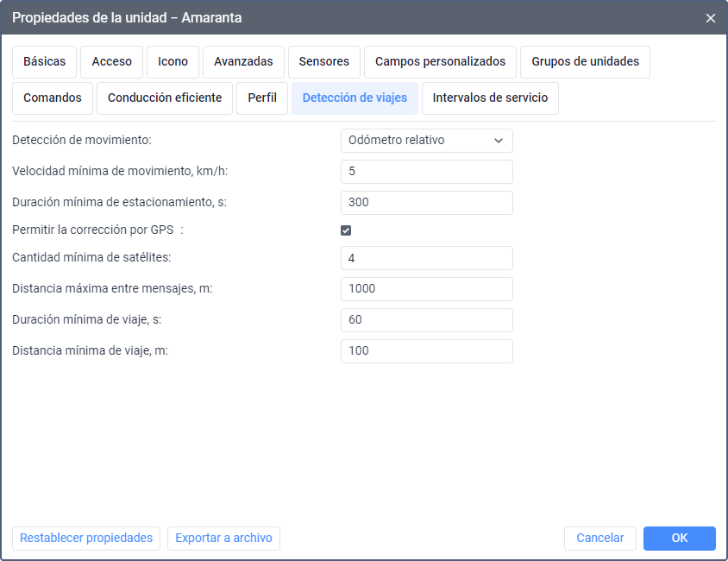
Task: Click the minimum movement speed field
Action: tap(427, 172)
